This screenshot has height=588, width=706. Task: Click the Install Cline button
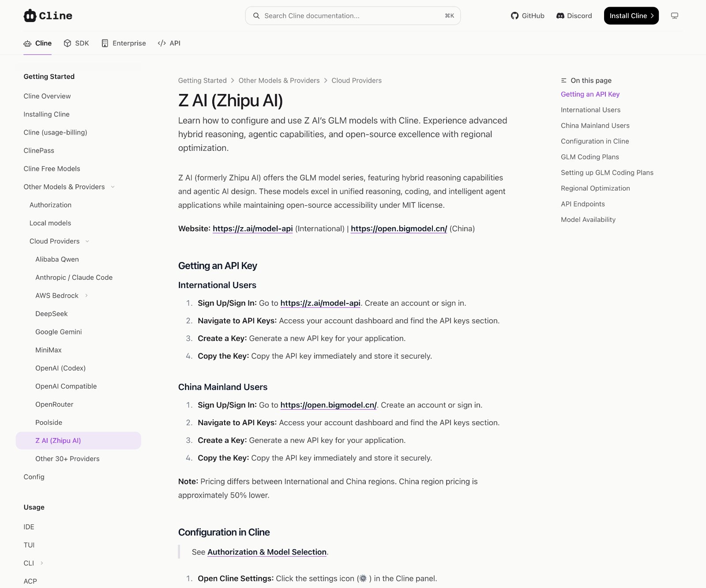[631, 16]
